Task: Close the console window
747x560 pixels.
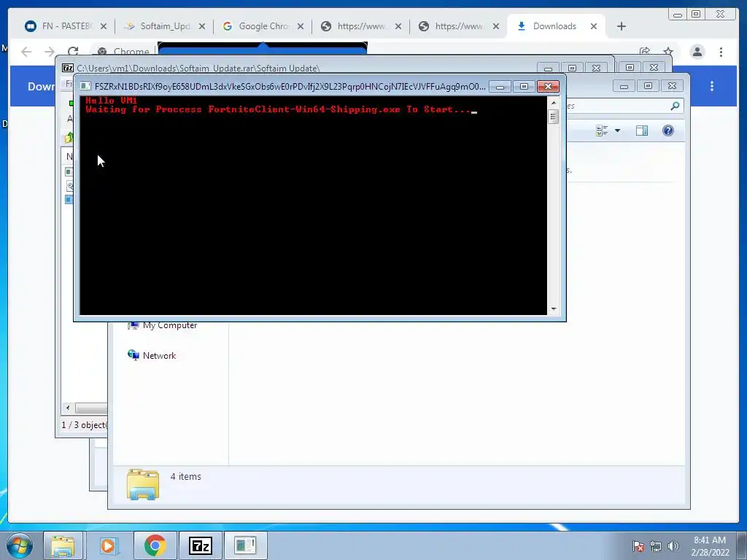Action: (x=548, y=86)
